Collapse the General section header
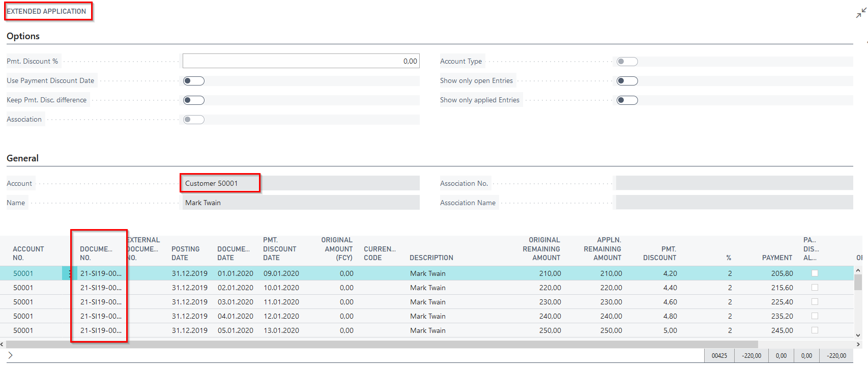 [x=22, y=158]
